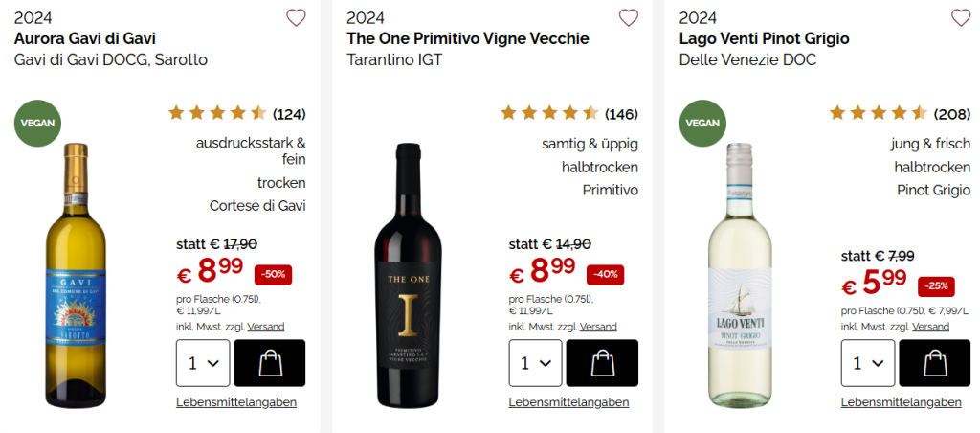The height and width of the screenshot is (433, 980).
Task: Open Versand link under Aurora Gavi price
Action: (266, 327)
